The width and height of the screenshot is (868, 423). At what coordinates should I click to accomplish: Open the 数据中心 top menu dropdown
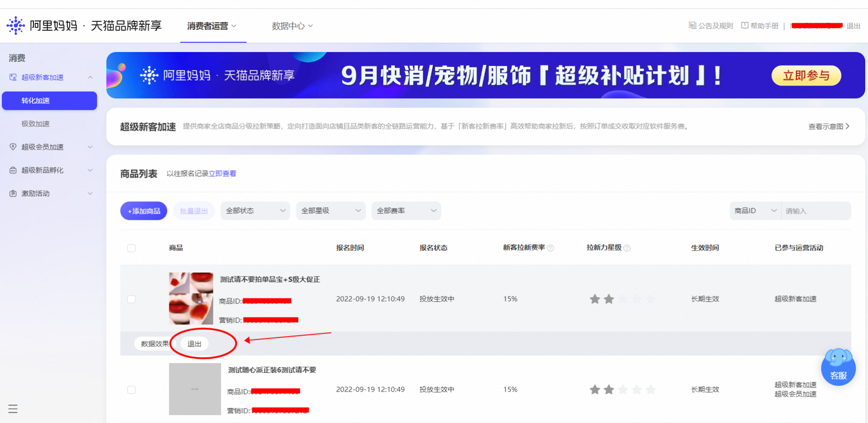click(292, 26)
